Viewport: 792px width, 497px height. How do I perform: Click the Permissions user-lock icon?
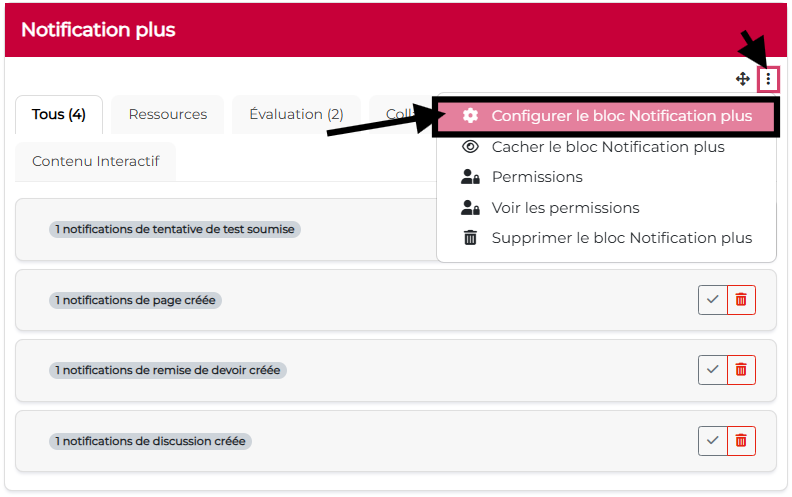(470, 177)
